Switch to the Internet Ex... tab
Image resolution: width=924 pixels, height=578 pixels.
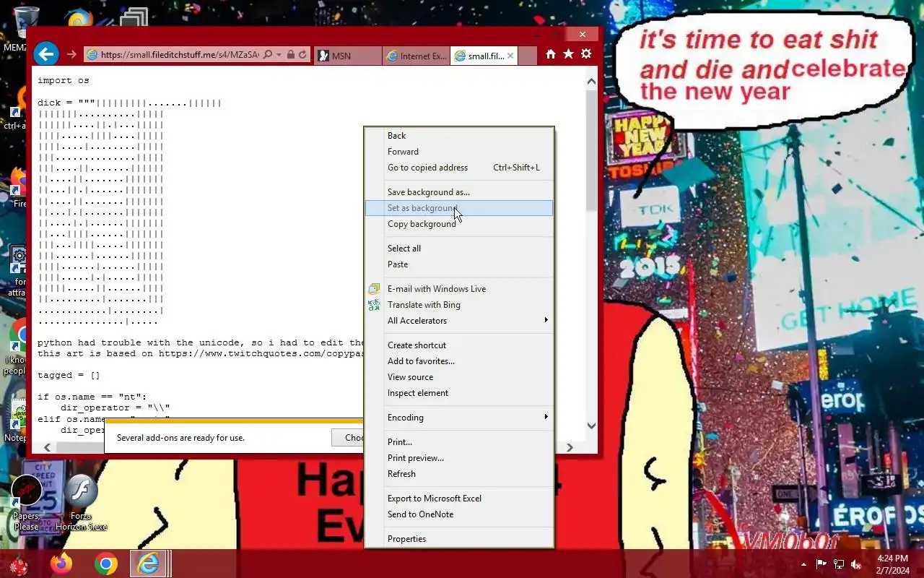click(417, 56)
